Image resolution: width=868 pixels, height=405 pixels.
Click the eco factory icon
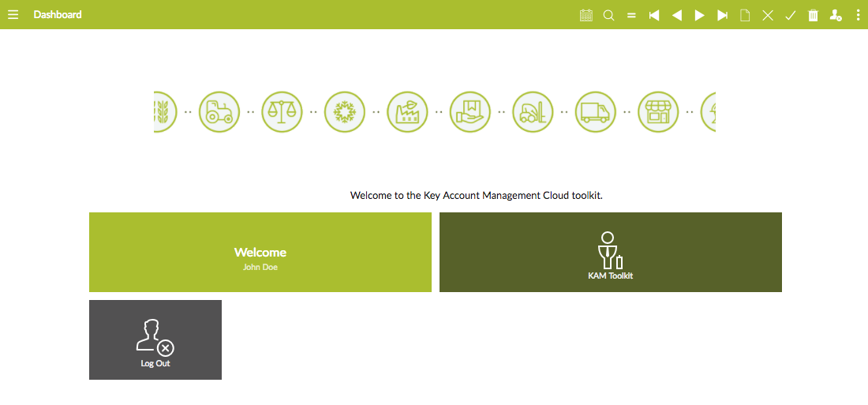pos(407,112)
